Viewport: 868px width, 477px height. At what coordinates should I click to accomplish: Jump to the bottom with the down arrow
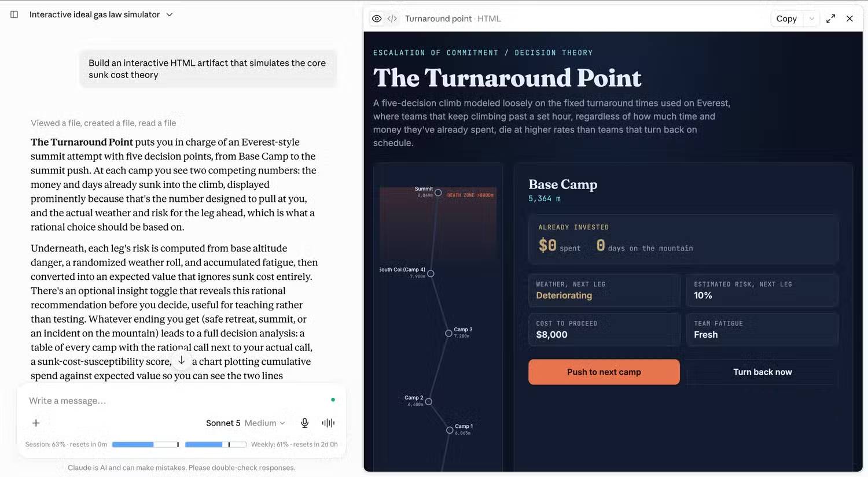(x=181, y=360)
